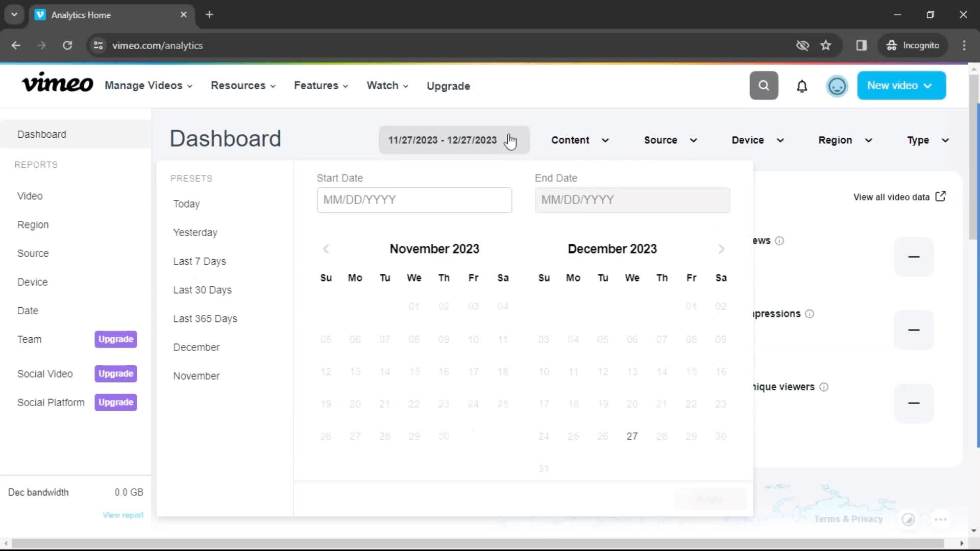Close the Analytics Home tab
The image size is (980, 551).
pyautogui.click(x=184, y=15)
